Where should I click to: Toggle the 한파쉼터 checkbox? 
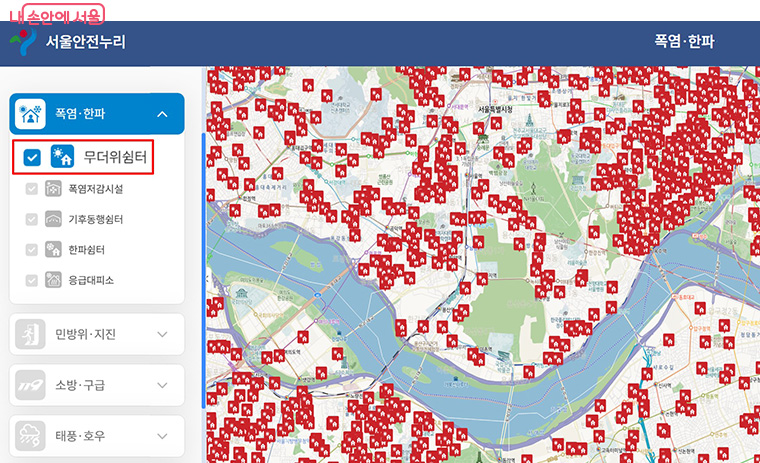point(32,250)
